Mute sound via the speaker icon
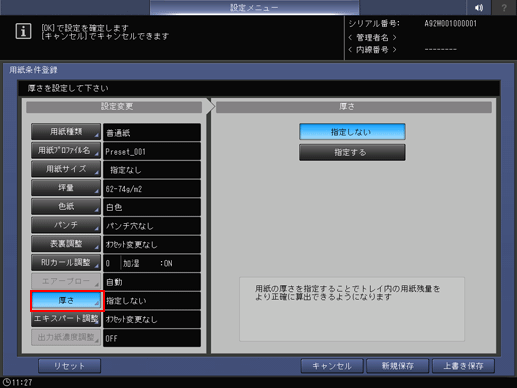 point(479,8)
